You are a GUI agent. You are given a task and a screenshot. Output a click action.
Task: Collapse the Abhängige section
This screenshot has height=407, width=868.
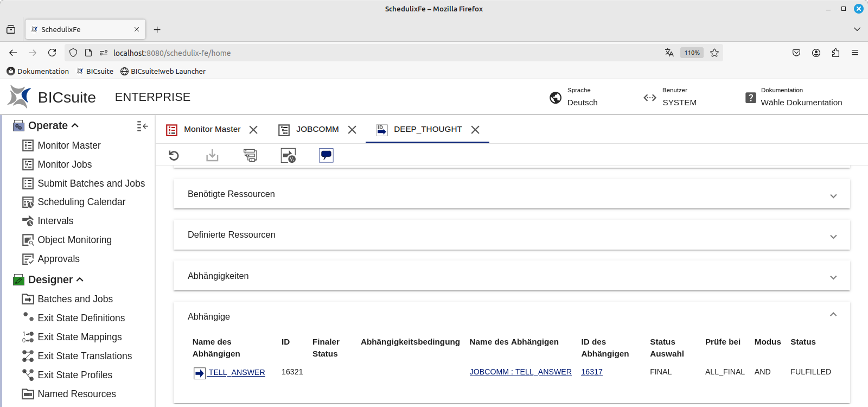833,315
